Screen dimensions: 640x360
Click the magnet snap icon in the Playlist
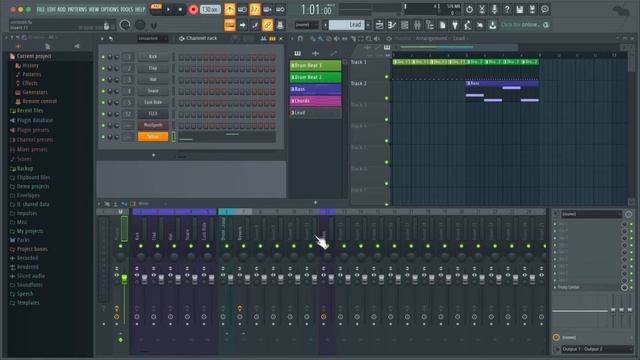tap(300, 38)
